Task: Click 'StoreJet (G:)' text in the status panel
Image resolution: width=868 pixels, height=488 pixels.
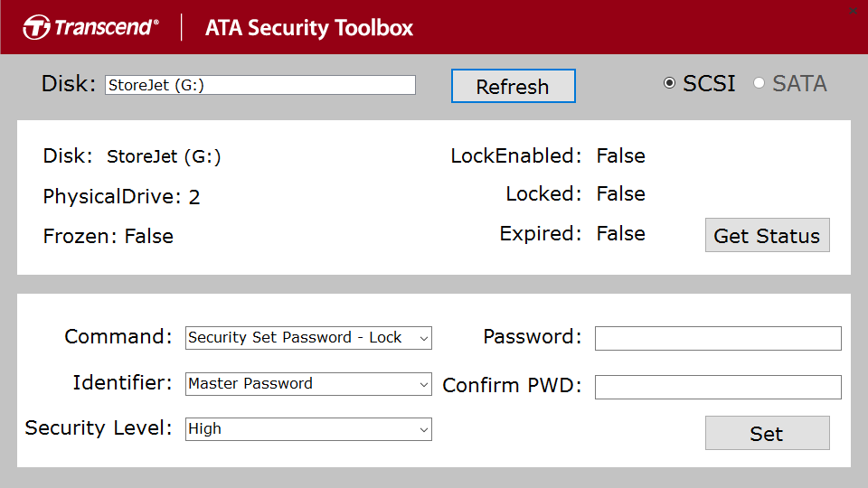Action: point(164,156)
